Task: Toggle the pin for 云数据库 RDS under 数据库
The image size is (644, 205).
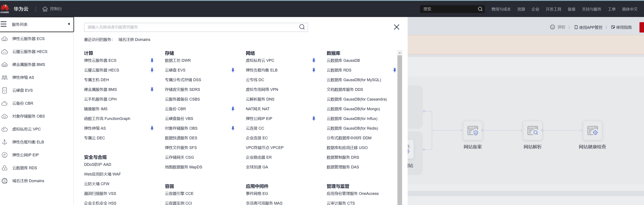Action: click(394, 70)
